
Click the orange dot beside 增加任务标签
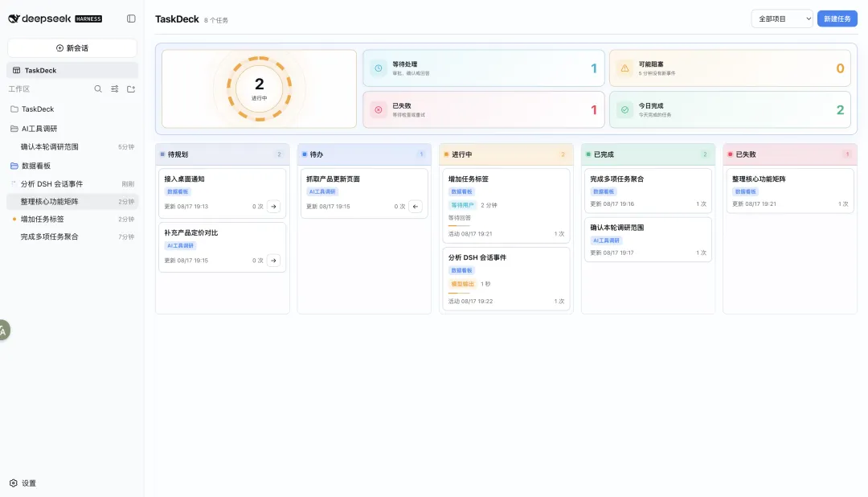click(14, 219)
